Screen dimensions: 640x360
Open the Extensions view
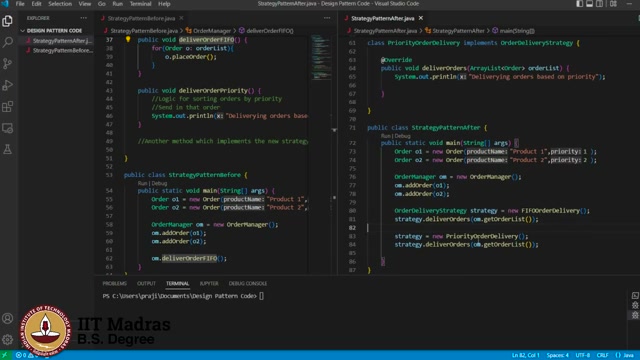click(7, 107)
